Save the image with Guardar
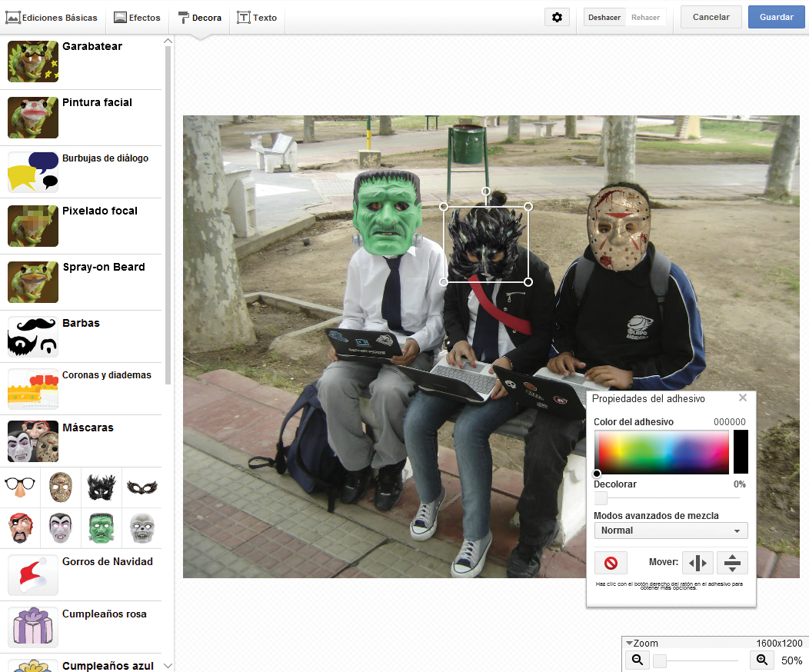 [x=777, y=17]
